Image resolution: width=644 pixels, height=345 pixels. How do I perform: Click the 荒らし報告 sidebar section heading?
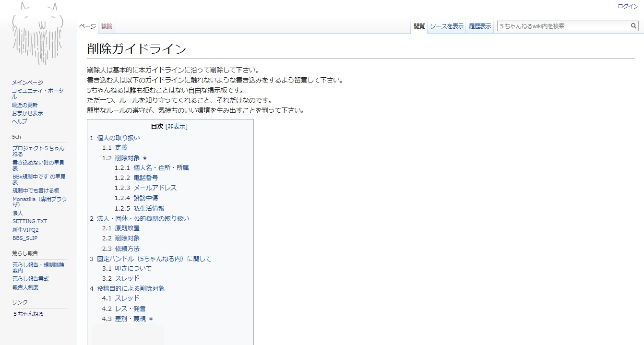pyautogui.click(x=25, y=253)
